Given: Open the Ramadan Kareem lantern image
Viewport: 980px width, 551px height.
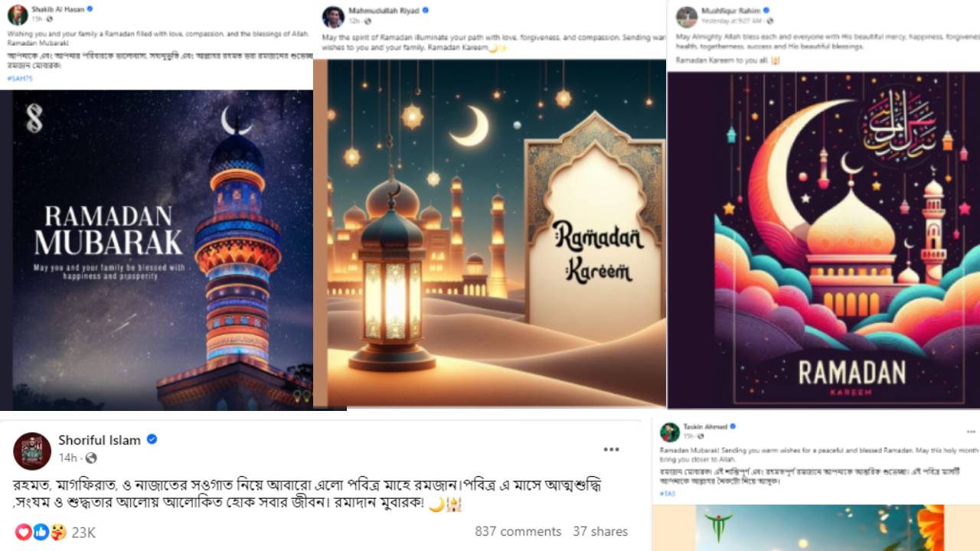Looking at the screenshot, I should pos(490,233).
